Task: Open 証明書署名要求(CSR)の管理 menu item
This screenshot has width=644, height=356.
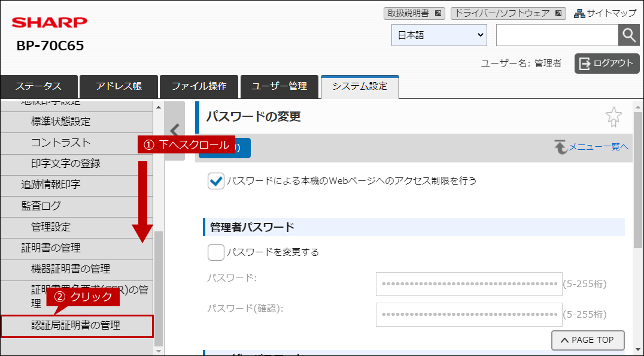Action: [x=77, y=298]
